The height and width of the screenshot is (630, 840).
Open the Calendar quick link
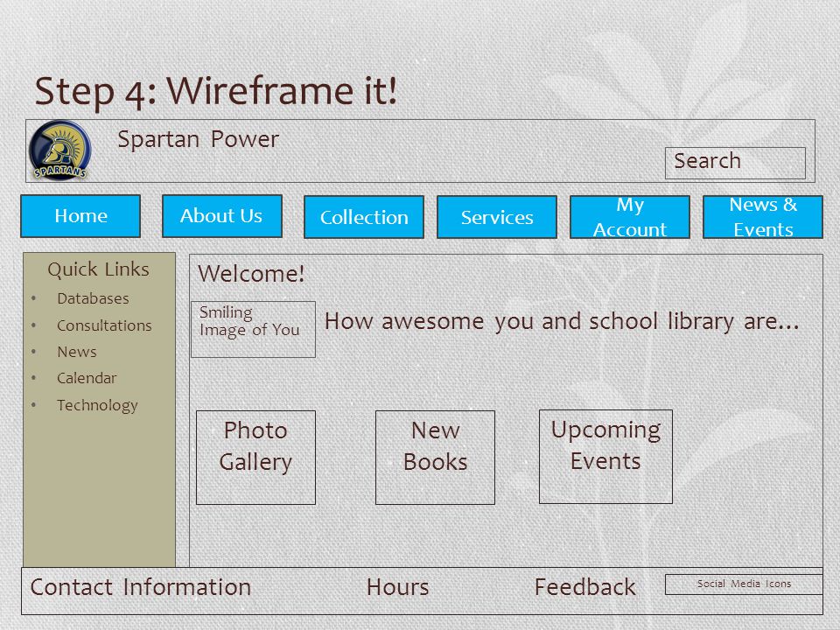click(x=87, y=378)
